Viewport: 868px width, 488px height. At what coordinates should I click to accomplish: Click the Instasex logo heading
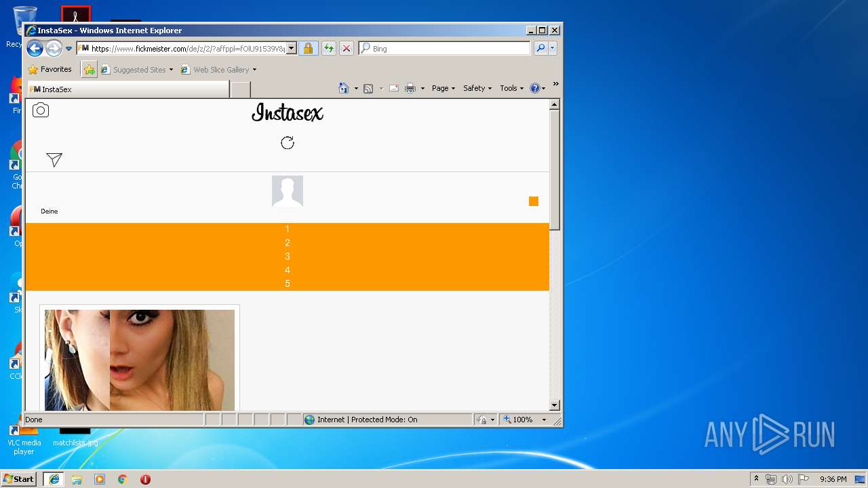(x=288, y=113)
